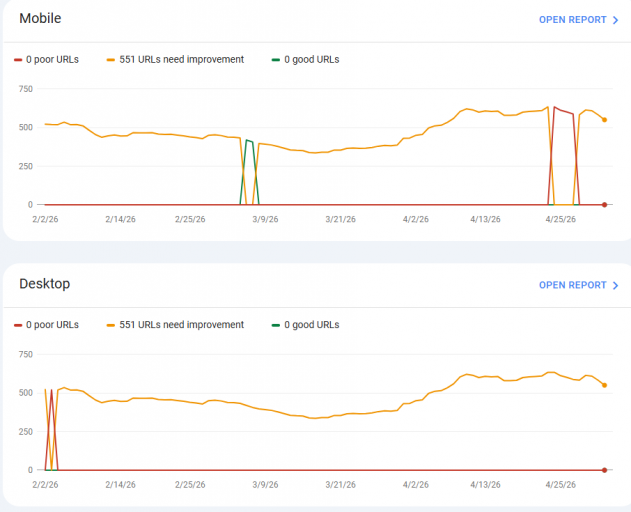Click orange endpoint marker on Mobile chart
This screenshot has width=631, height=512.
(604, 120)
